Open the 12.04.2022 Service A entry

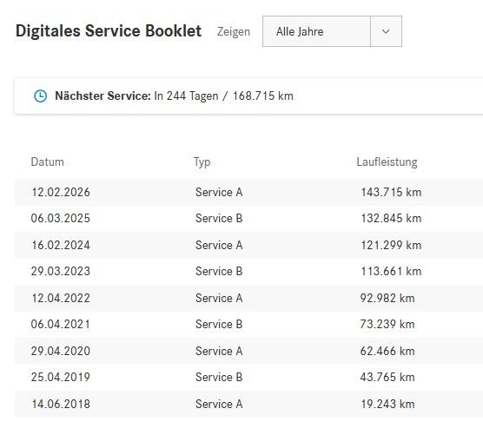pos(248,298)
